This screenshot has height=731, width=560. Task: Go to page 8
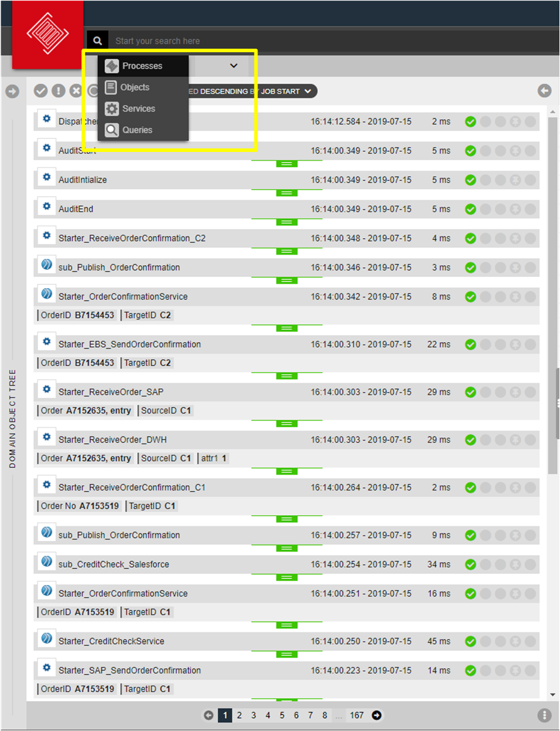pyautogui.click(x=325, y=715)
